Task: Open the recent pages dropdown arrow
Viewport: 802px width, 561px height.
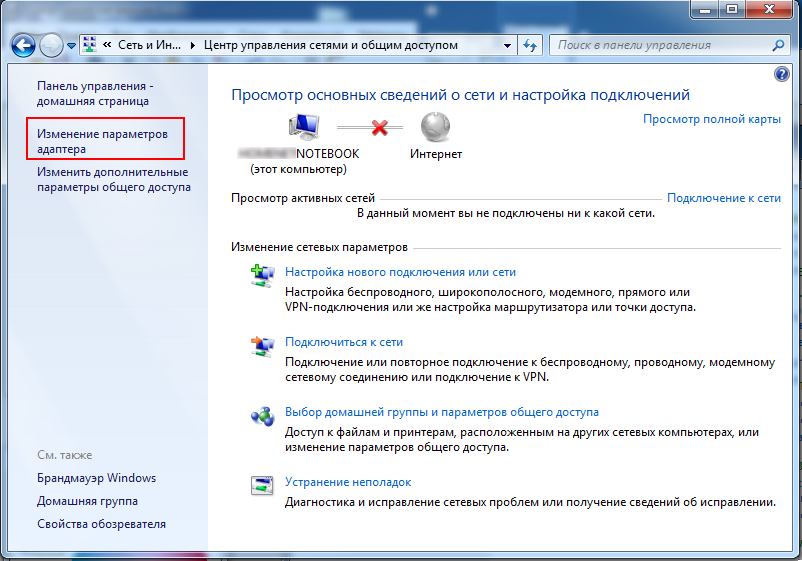Action: click(71, 46)
